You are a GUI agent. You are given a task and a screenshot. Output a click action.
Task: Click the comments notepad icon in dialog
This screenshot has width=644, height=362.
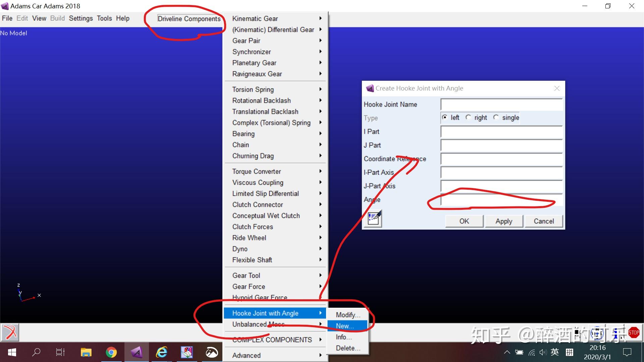click(x=374, y=219)
